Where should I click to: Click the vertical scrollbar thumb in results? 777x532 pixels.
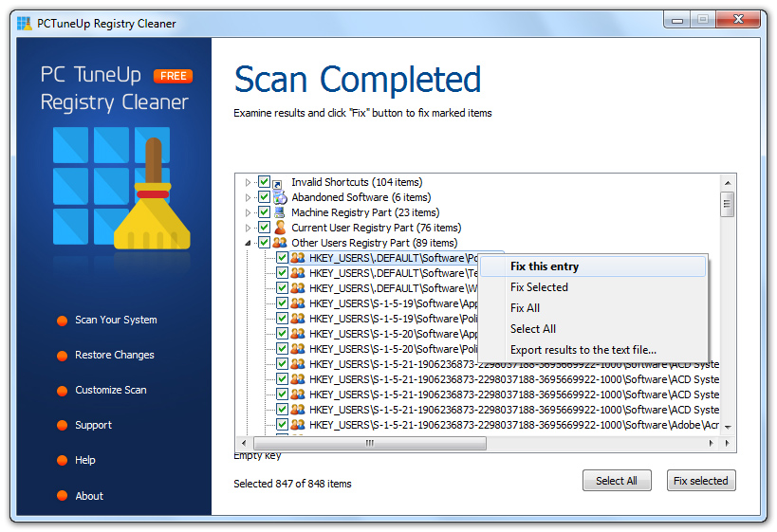click(728, 204)
